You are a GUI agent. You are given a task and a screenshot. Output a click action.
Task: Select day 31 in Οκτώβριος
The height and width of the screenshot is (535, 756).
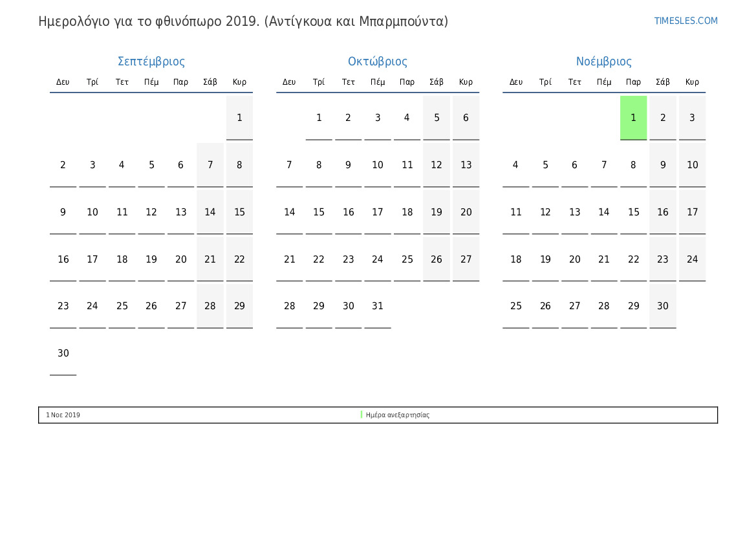point(378,306)
